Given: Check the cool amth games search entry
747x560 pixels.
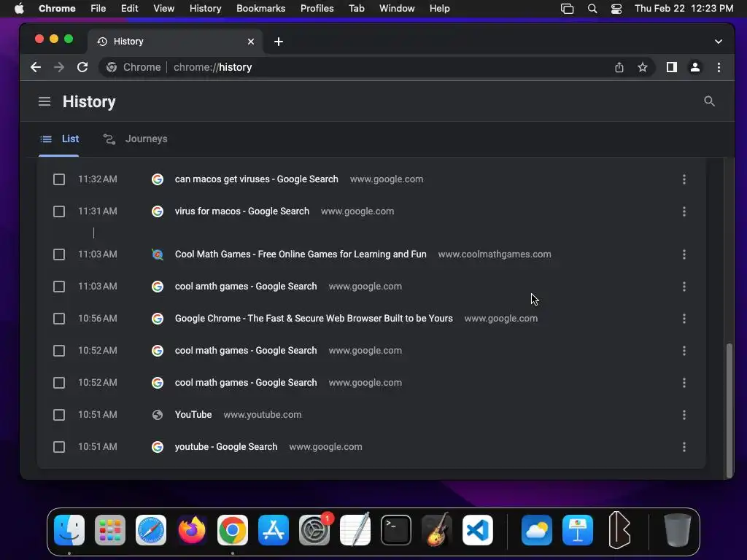Looking at the screenshot, I should click(x=59, y=287).
